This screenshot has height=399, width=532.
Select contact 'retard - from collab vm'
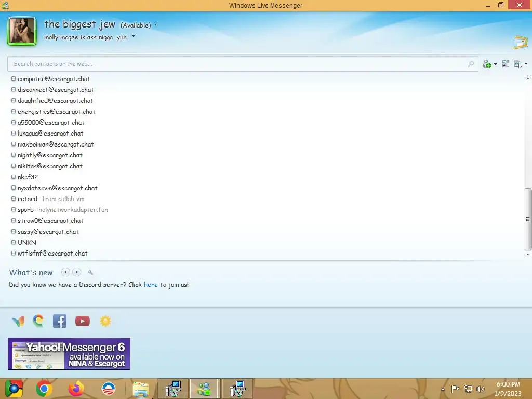[51, 199]
